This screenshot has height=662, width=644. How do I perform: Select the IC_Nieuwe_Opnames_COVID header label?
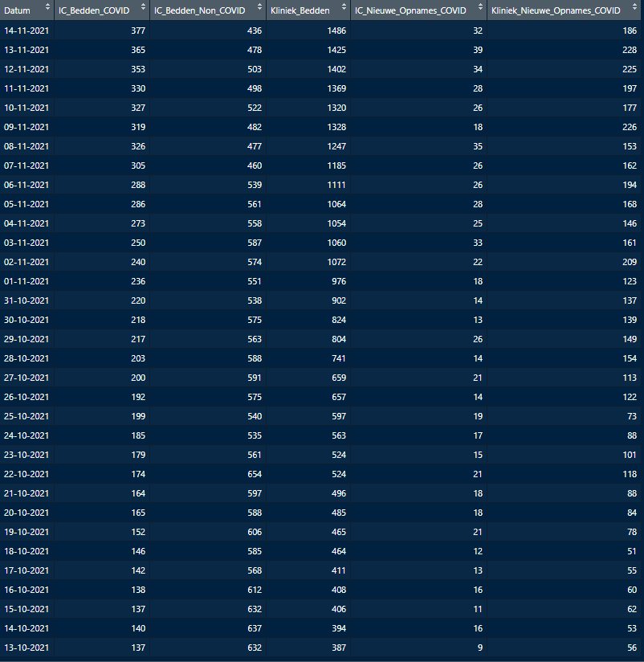point(410,10)
